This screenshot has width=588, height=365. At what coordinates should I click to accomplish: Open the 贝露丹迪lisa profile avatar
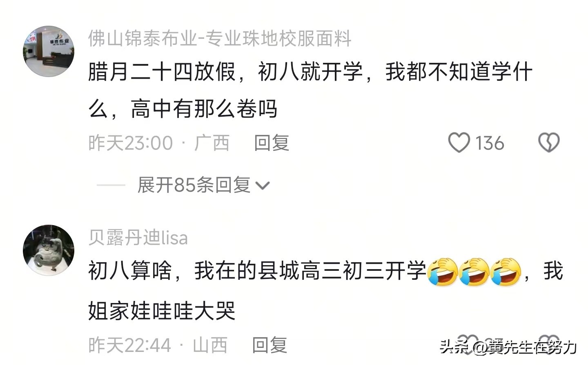(49, 250)
